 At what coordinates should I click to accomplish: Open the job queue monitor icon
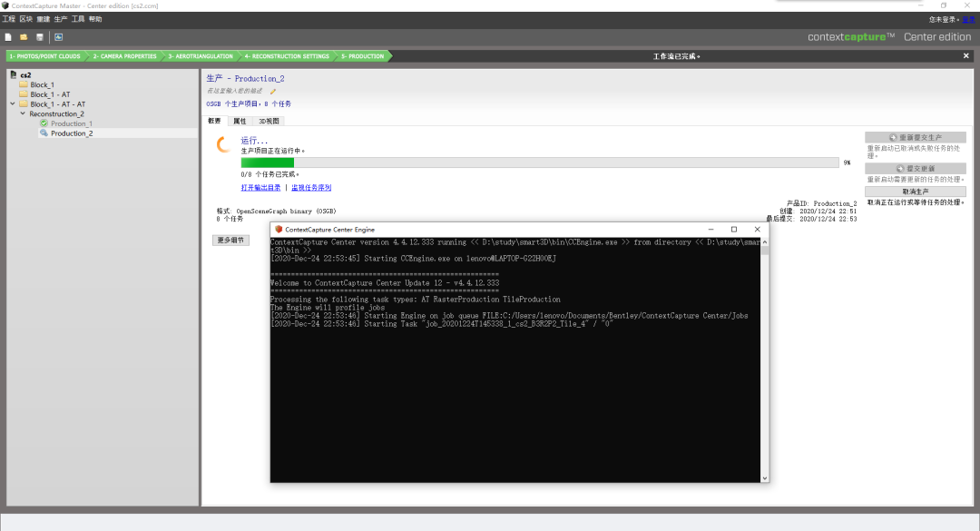pos(58,37)
